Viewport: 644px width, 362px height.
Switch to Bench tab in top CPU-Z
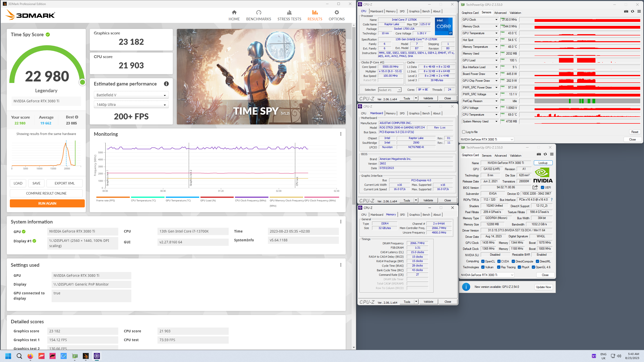(x=426, y=11)
